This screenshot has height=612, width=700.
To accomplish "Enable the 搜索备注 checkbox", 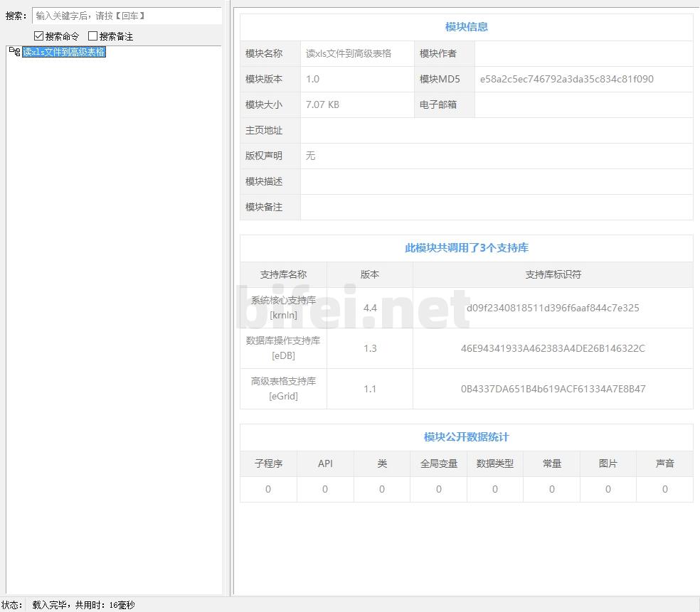I will pyautogui.click(x=92, y=36).
